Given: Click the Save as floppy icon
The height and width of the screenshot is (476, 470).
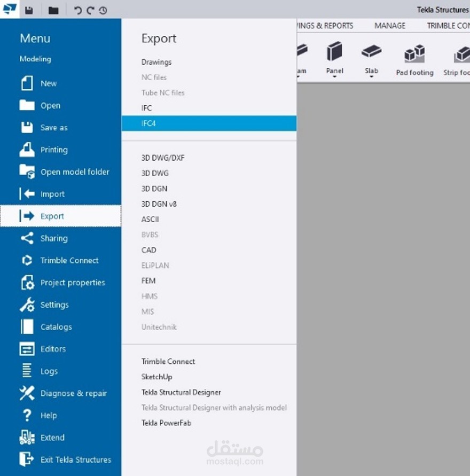Looking at the screenshot, I should coord(27,128).
